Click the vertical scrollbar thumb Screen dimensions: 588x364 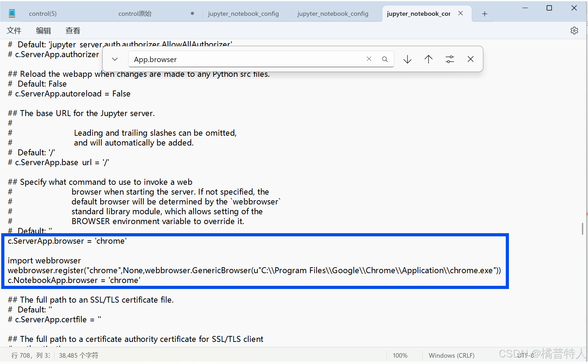pos(582,229)
